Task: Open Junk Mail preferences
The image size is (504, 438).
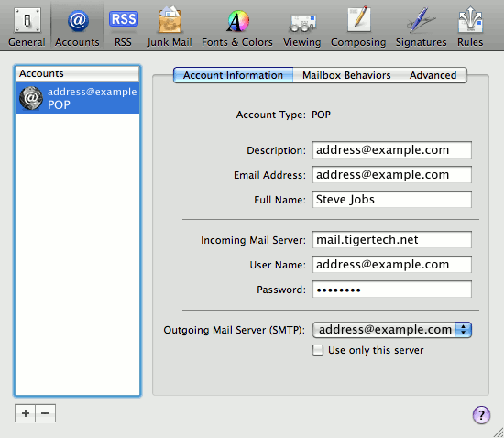Action: 170,27
